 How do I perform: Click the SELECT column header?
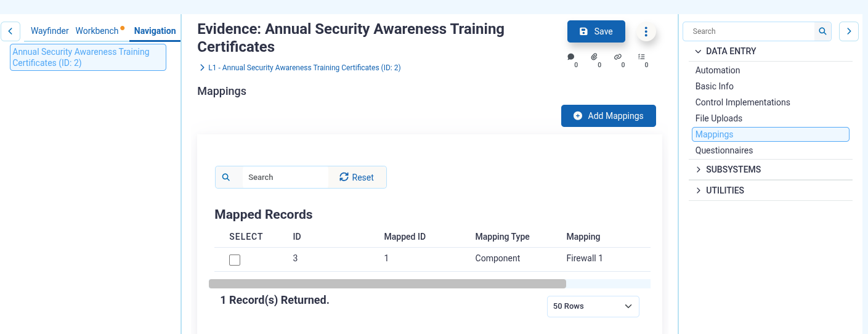coord(246,237)
